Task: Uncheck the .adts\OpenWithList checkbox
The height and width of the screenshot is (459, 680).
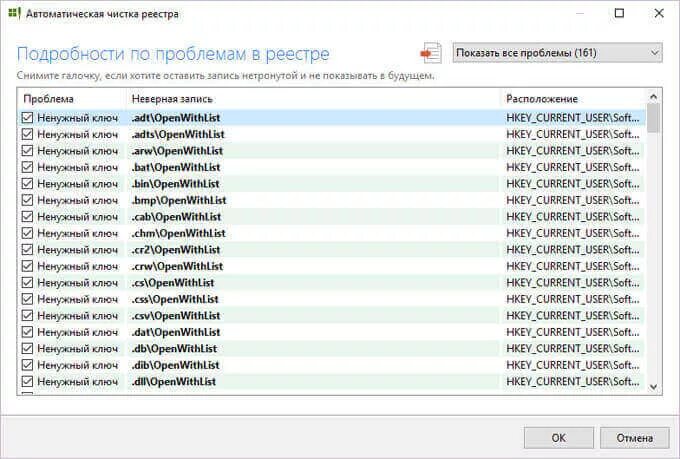Action: point(27,134)
